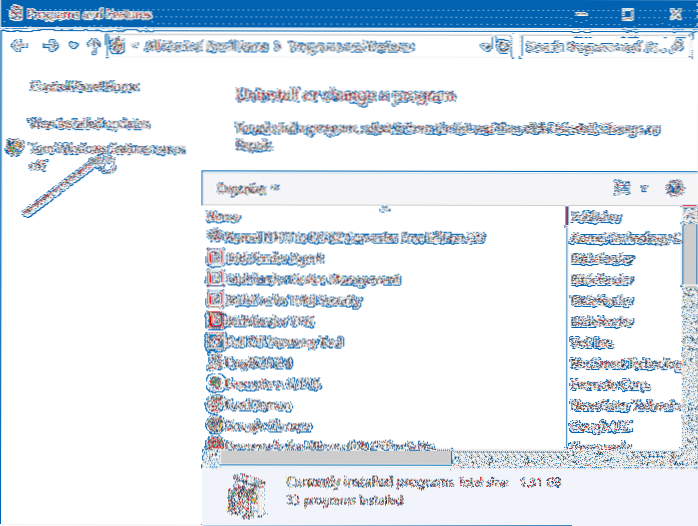Open the recent locations dropdown arrow
Image resolution: width=698 pixels, height=526 pixels.
click(73, 45)
